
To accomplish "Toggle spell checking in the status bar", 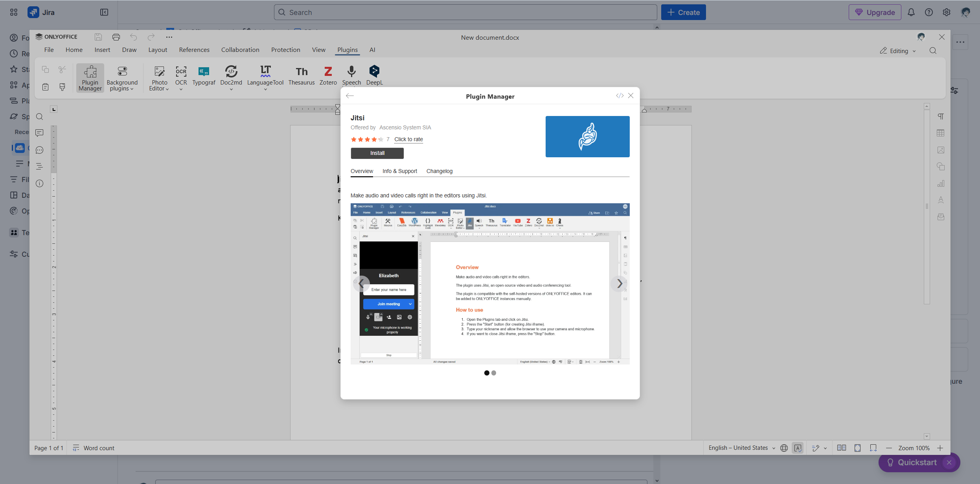I will click(x=798, y=448).
